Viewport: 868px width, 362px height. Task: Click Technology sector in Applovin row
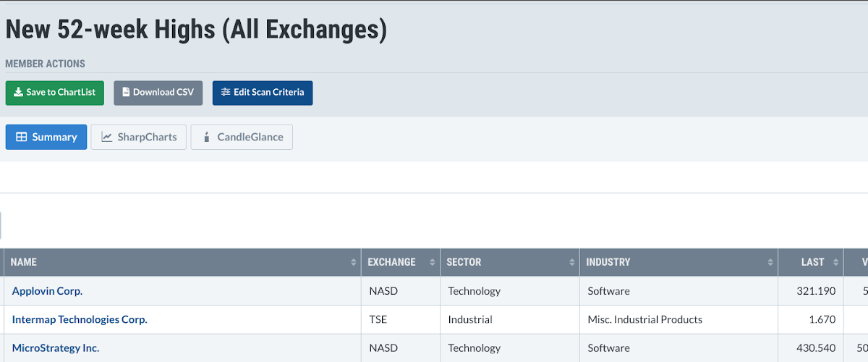click(510, 291)
